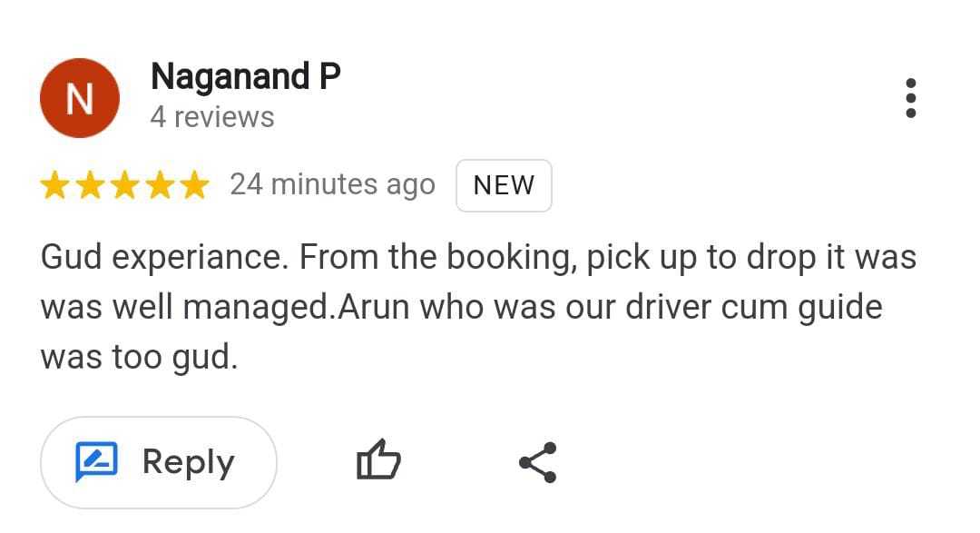Click the orange N profile avatar
980x533 pixels.
point(80,98)
